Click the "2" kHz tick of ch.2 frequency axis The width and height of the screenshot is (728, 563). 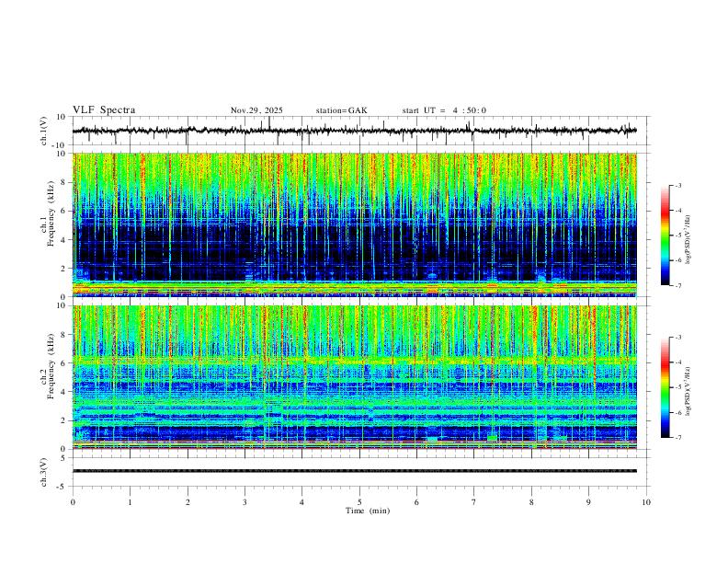pos(64,420)
